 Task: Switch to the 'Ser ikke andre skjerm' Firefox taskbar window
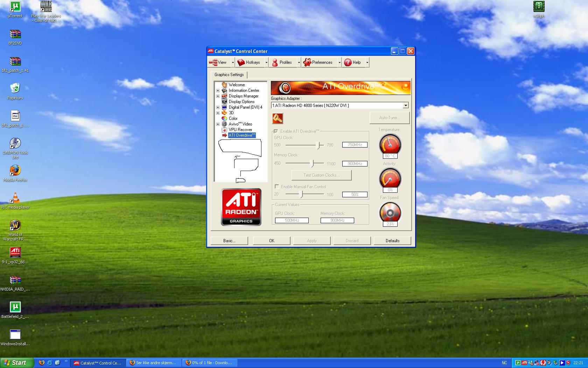click(153, 363)
